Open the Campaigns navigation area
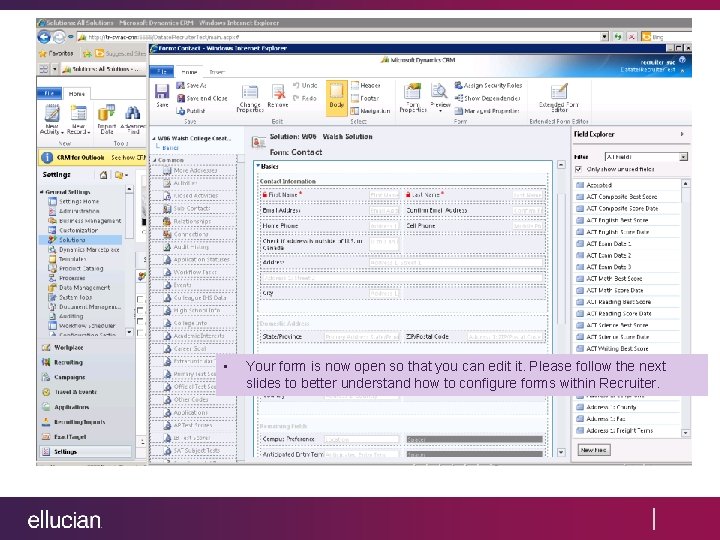Viewport: 720px width, 540px height. click(69, 377)
